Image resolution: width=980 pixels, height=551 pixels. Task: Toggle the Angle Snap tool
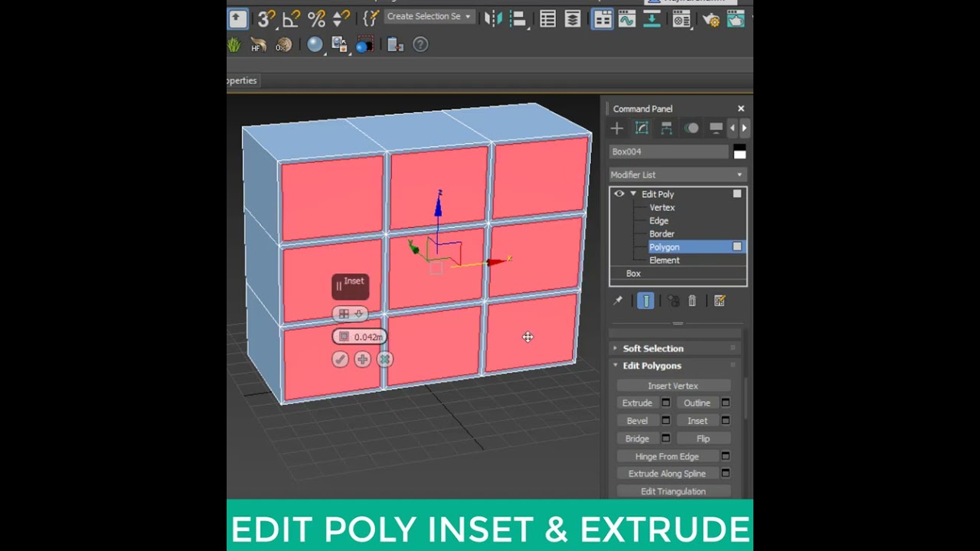click(292, 19)
